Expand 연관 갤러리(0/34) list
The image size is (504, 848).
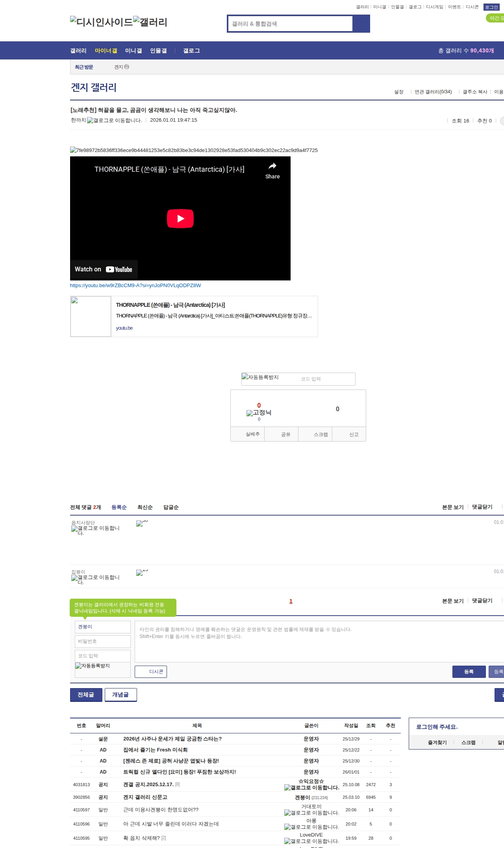(x=433, y=92)
